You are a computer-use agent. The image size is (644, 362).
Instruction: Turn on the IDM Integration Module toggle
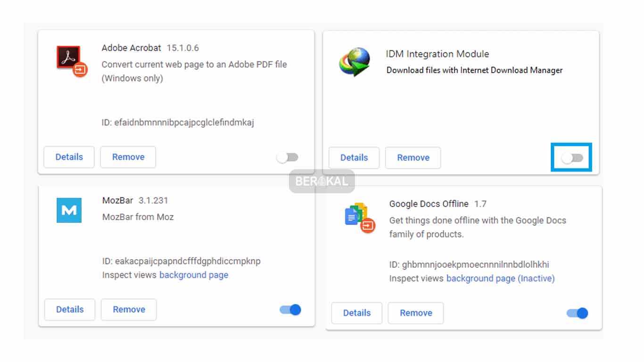(572, 158)
